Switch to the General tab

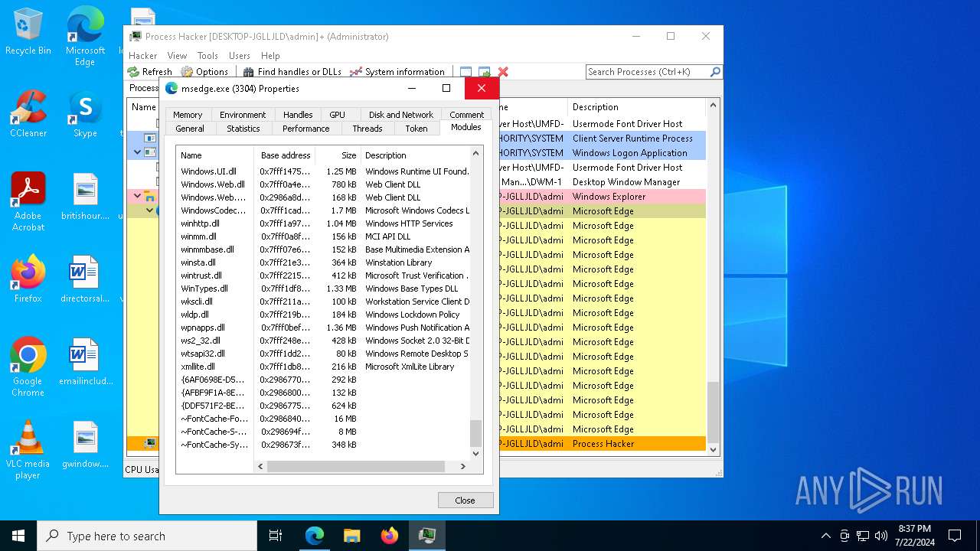point(190,129)
